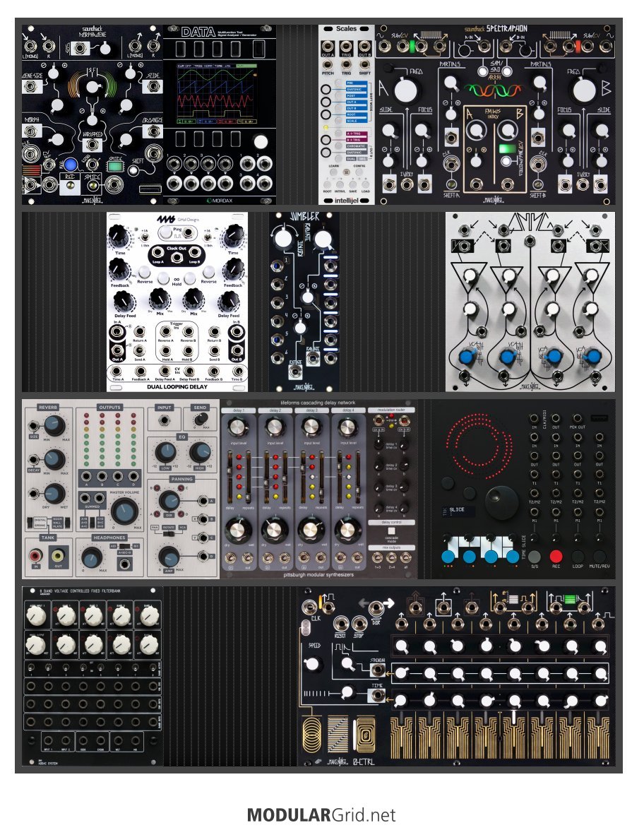
Task: Click the REC button on Morphagene
Action: (70, 185)
